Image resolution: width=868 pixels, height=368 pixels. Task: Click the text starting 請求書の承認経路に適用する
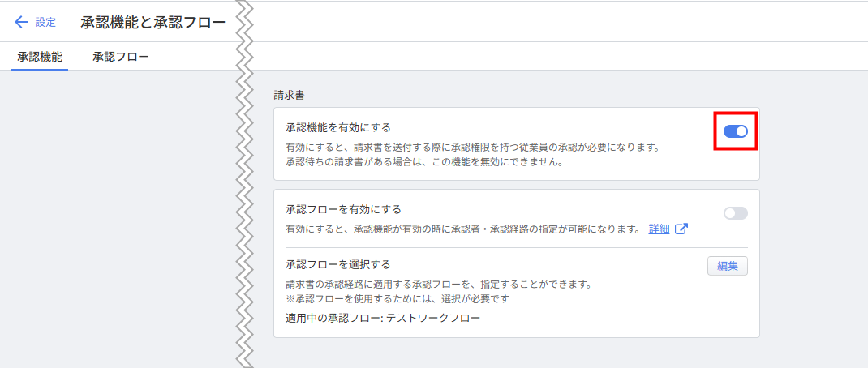coord(438,285)
